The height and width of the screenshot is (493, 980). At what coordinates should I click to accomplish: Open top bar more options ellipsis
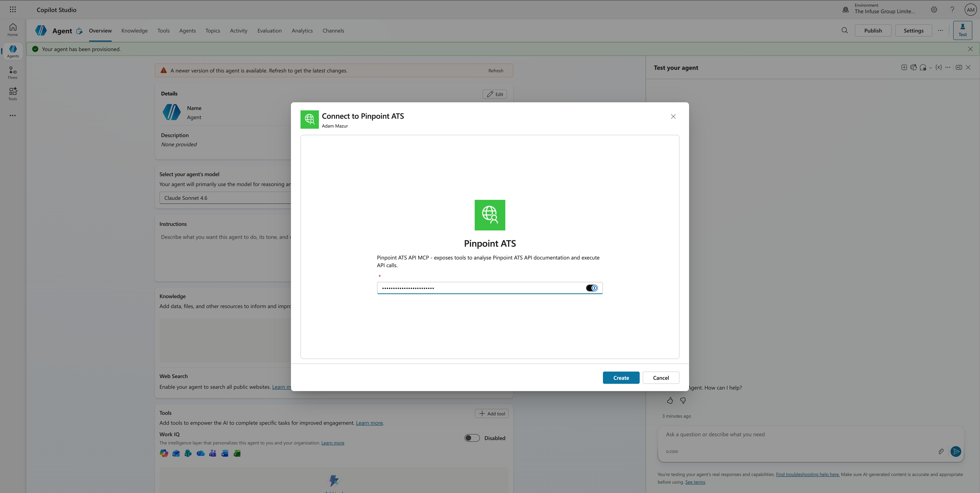940,30
